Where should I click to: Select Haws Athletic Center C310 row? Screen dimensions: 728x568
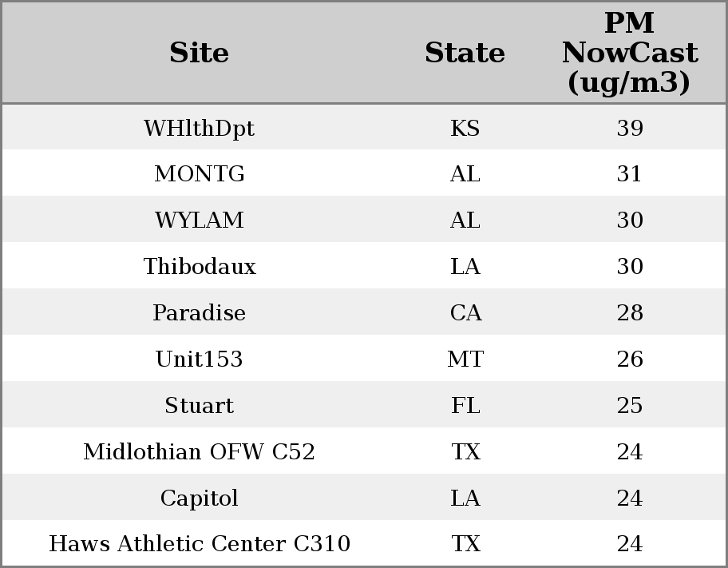[199, 544]
